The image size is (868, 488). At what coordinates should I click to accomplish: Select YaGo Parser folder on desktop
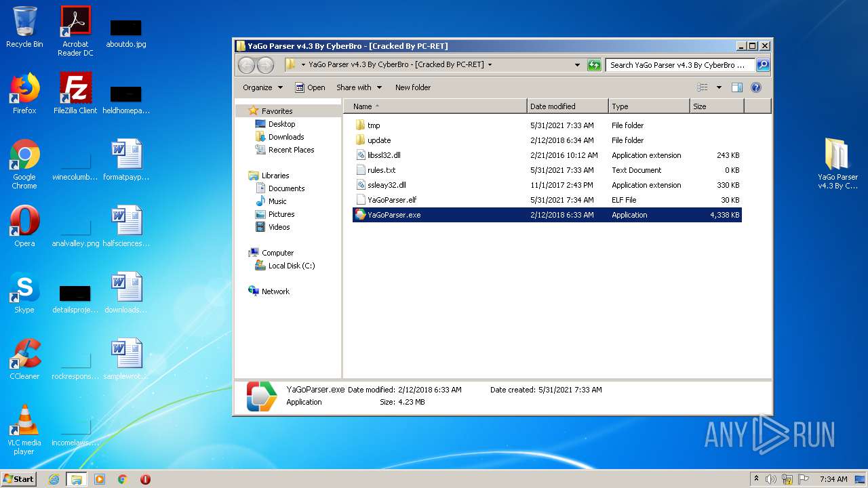tap(837, 163)
